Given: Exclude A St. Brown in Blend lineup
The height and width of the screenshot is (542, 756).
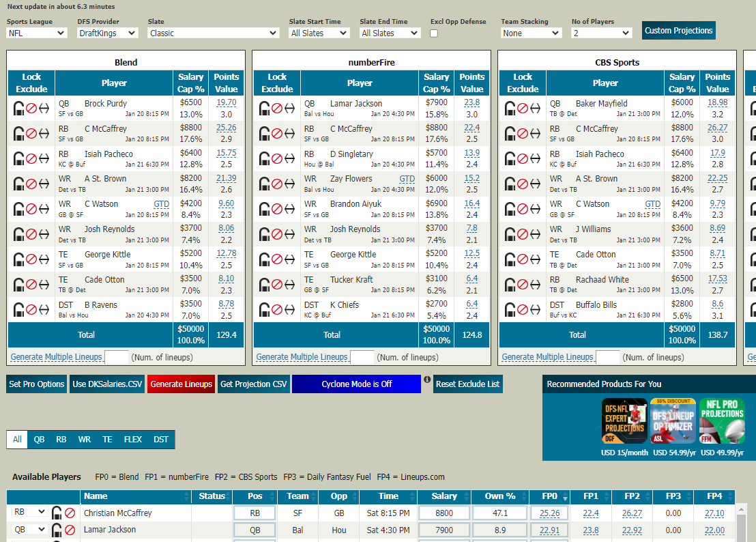Looking at the screenshot, I should tap(31, 184).
